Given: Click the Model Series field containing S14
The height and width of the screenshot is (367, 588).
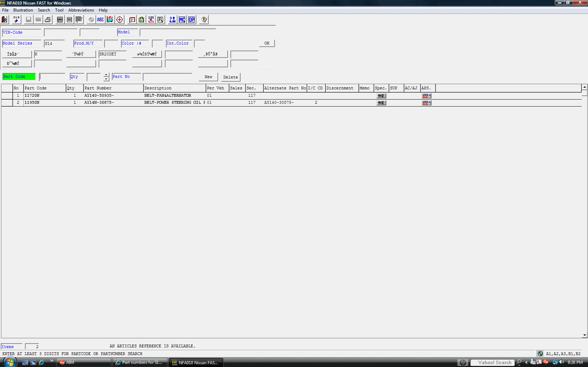Looking at the screenshot, I should 54,43.
